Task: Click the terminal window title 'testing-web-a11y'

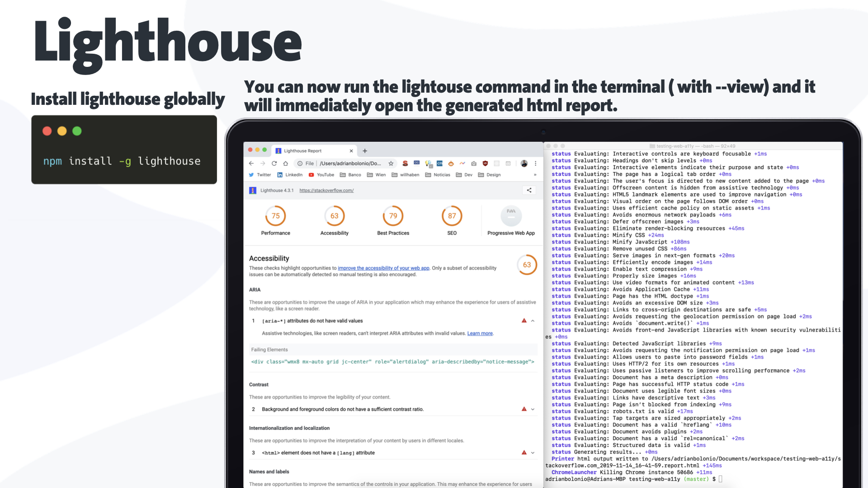Action: pos(692,146)
